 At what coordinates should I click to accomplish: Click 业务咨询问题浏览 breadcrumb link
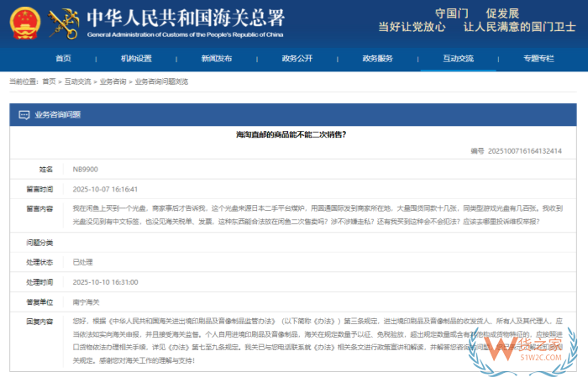point(161,81)
